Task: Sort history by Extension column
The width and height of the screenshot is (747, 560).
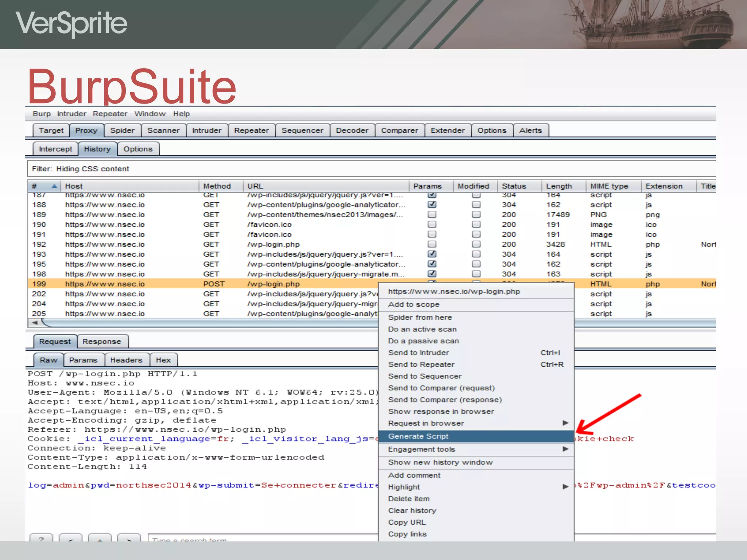Action: pos(668,186)
